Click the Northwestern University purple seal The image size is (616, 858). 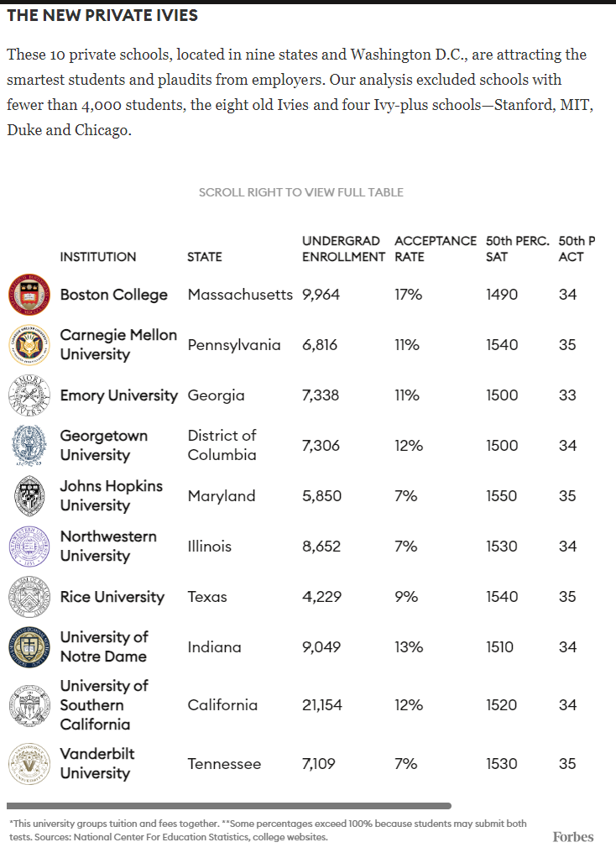coord(29,547)
